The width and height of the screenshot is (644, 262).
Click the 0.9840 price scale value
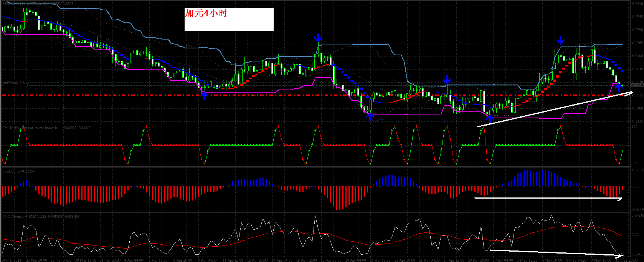pyautogui.click(x=637, y=4)
